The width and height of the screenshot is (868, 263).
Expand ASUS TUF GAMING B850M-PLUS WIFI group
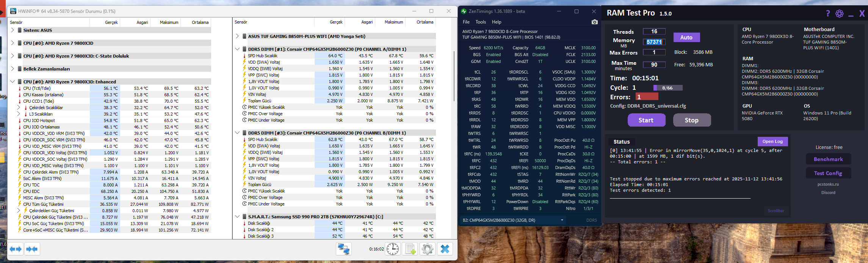point(237,36)
